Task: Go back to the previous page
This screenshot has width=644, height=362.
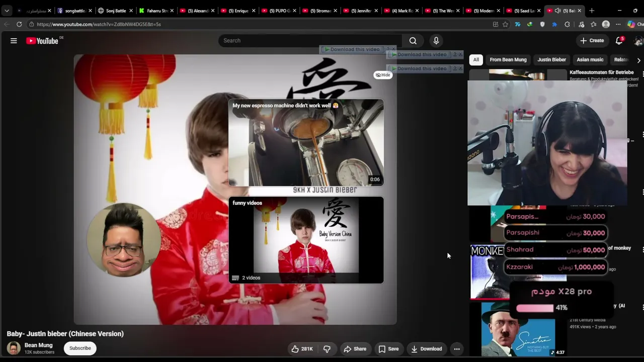Action: (x=7, y=24)
